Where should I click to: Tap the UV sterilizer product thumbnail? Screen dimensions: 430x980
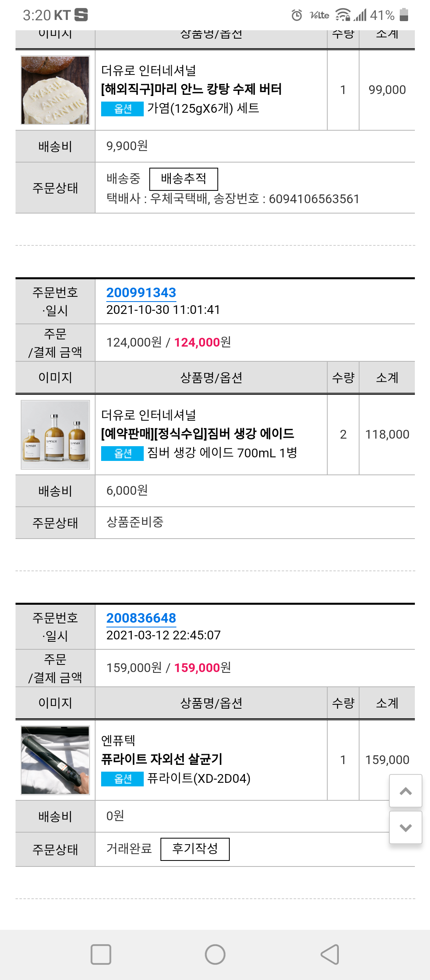(x=55, y=760)
